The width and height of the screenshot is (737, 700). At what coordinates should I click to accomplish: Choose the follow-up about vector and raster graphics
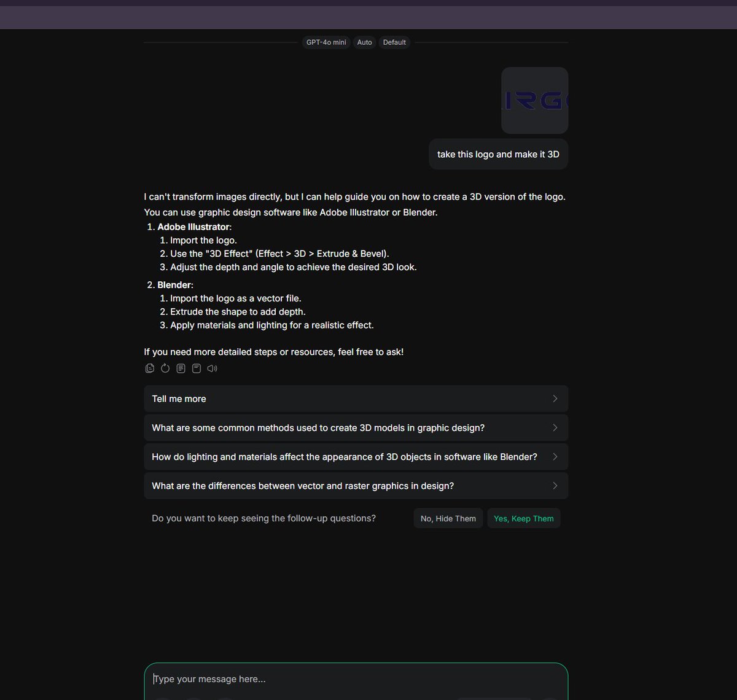point(356,486)
